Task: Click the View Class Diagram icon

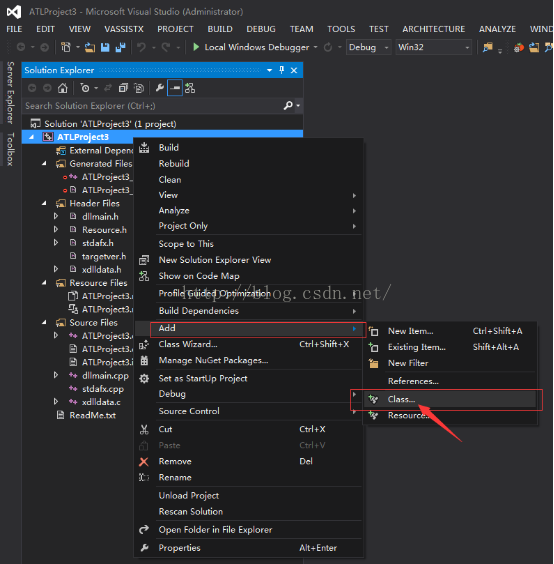Action: [x=190, y=88]
